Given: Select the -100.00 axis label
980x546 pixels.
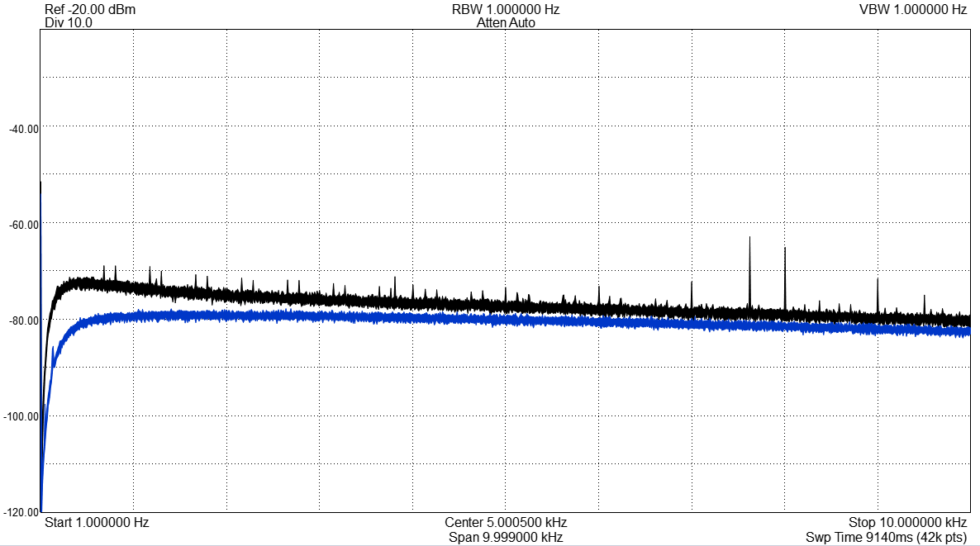Looking at the screenshot, I should 21,416.
